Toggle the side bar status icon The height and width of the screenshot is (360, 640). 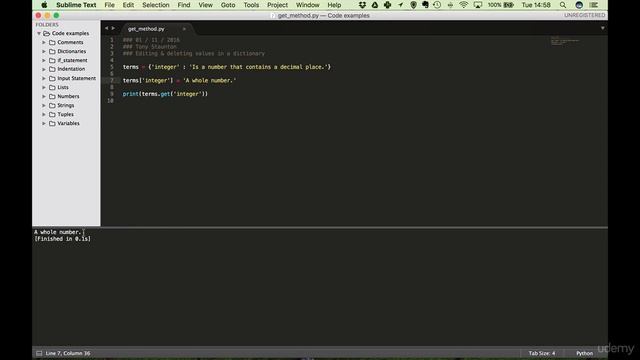[x=39, y=353]
